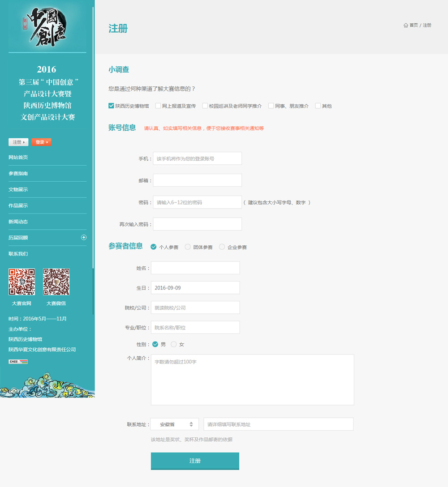Image resolution: width=448 pixels, height=487 pixels.
Task: Open 参赛指南 in the sidebar menu
Action: [18, 173]
